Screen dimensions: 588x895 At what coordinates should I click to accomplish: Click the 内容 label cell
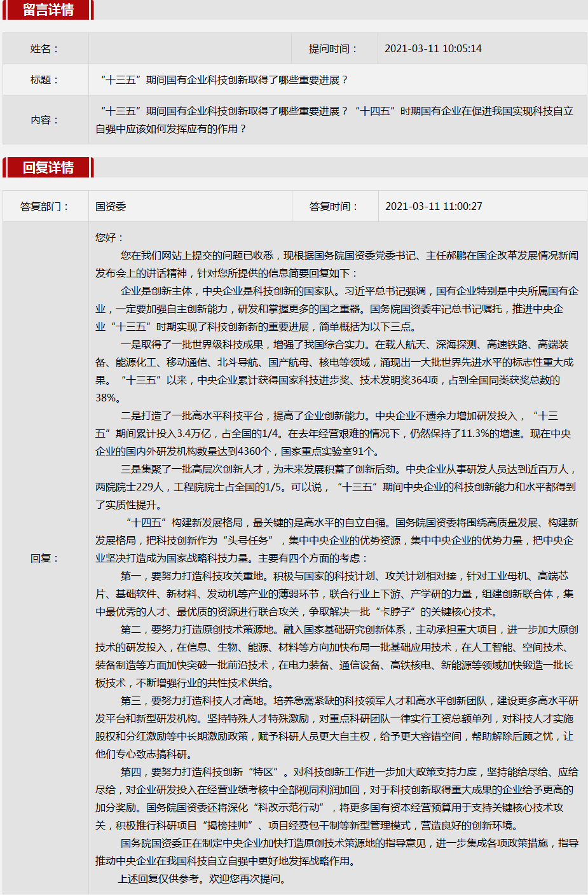pos(45,120)
